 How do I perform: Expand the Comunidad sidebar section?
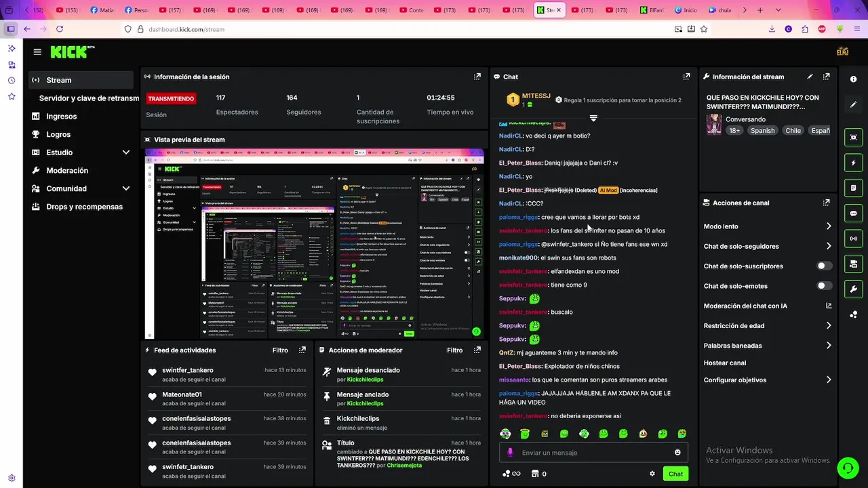coord(126,188)
